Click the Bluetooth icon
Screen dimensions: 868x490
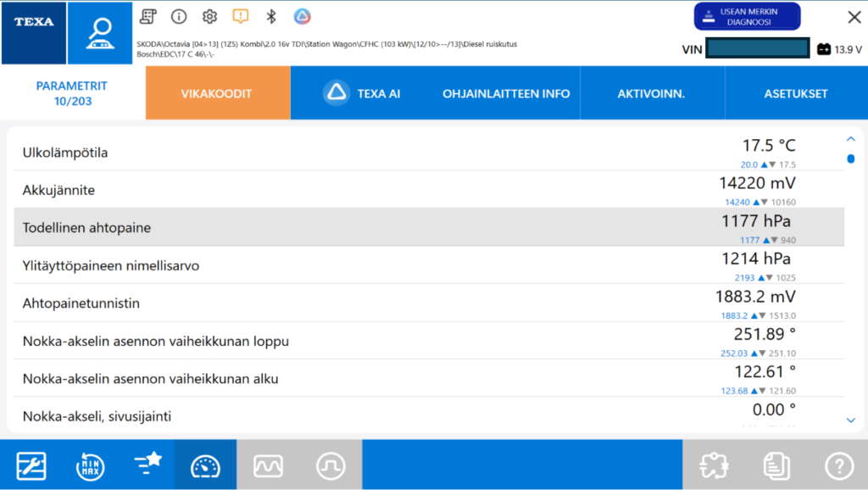click(271, 17)
